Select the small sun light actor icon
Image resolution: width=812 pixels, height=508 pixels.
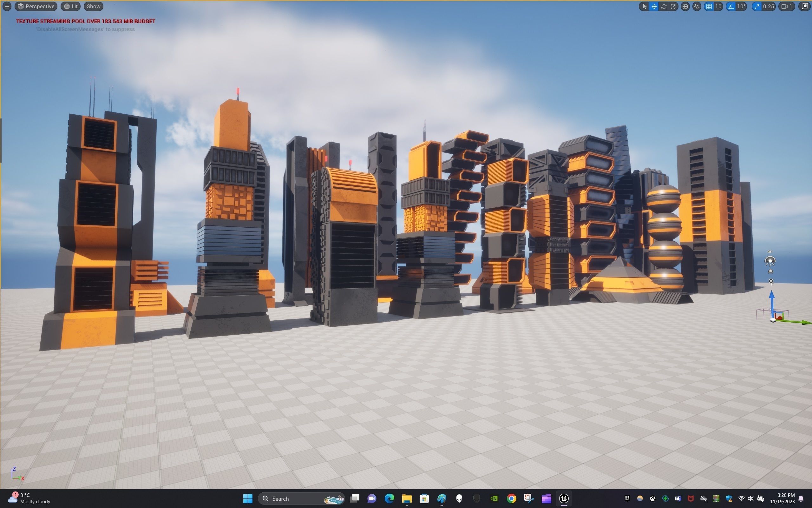(771, 281)
